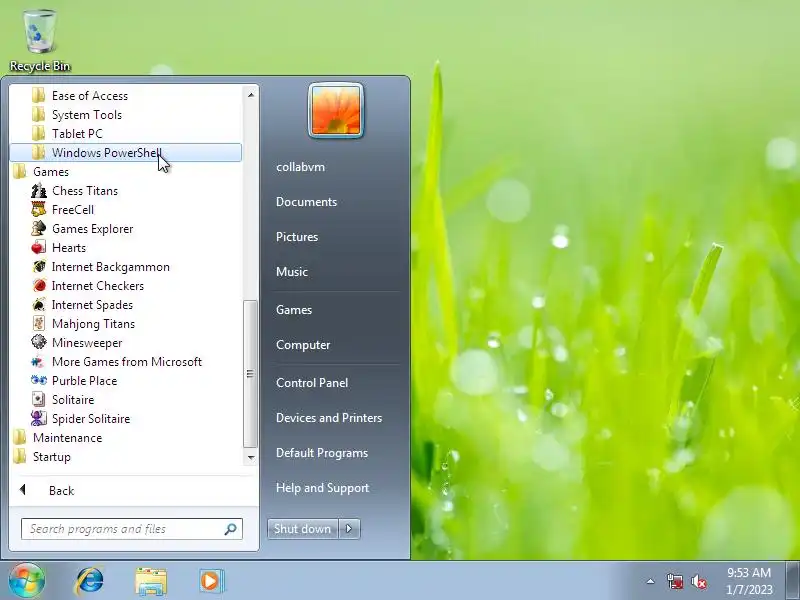
Task: Click the Windows Start orb
Action: 27,580
